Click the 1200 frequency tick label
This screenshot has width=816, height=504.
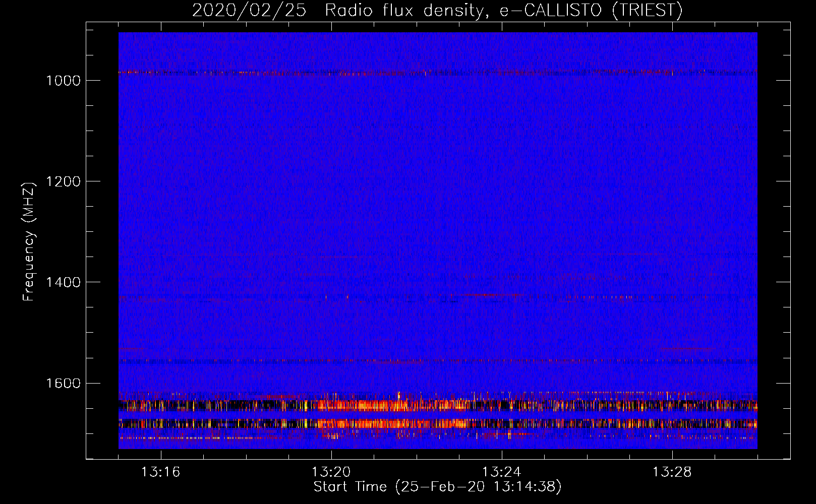tap(64, 181)
